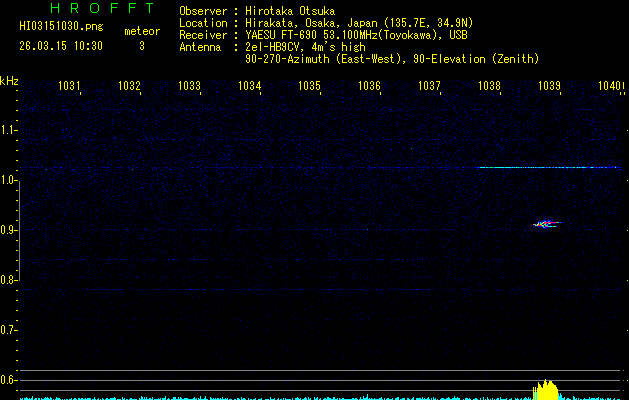
Task: Click the 1038 time axis label
Action: click(489, 85)
